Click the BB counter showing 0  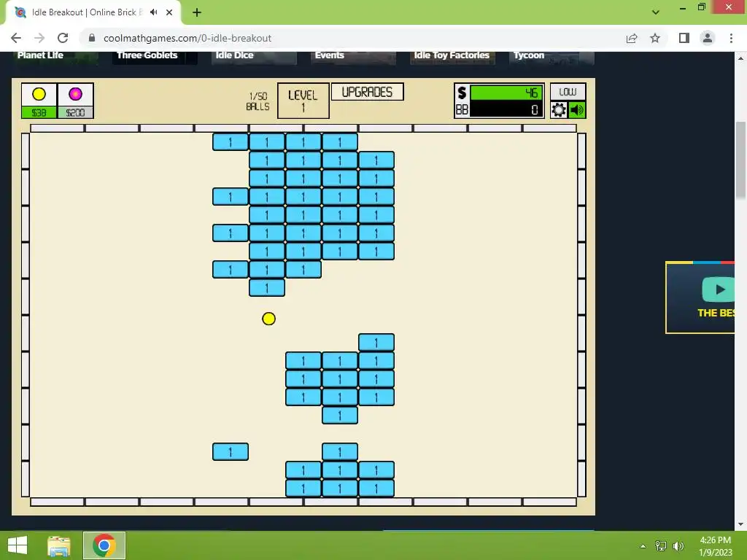506,109
